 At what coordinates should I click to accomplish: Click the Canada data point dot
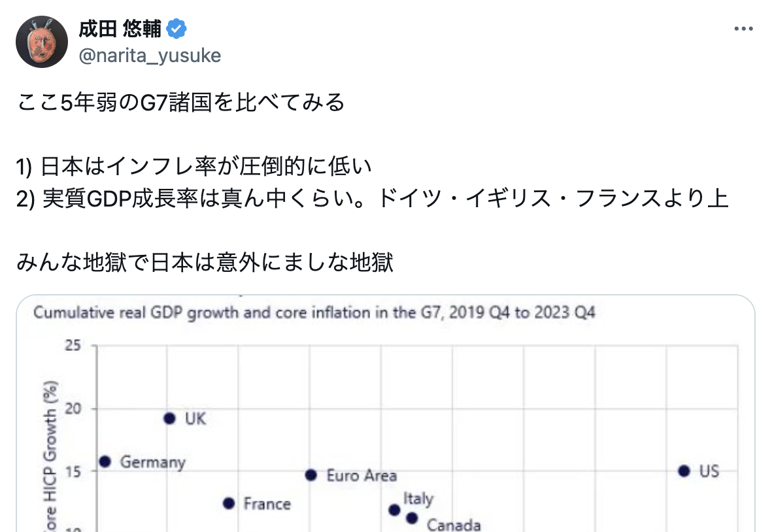click(412, 518)
